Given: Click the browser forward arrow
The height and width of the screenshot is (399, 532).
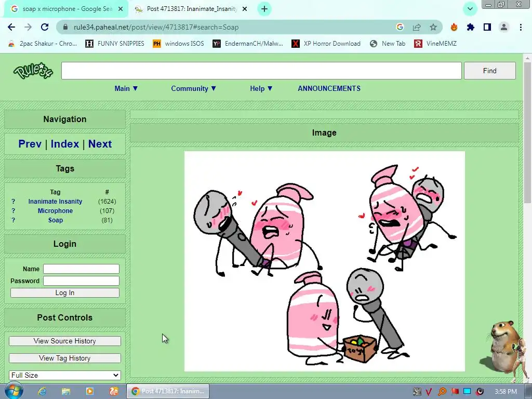Looking at the screenshot, I should point(28,27).
